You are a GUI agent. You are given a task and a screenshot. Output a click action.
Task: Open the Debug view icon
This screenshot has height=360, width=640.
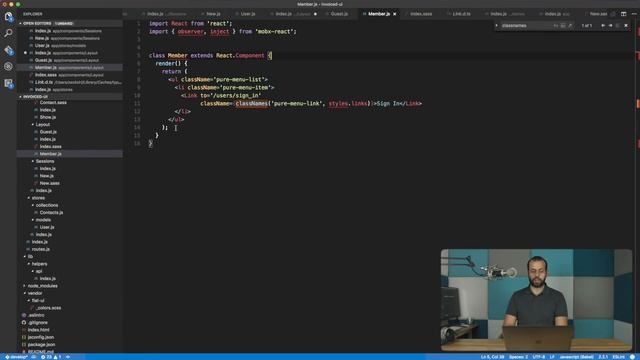pyautogui.click(x=8, y=67)
